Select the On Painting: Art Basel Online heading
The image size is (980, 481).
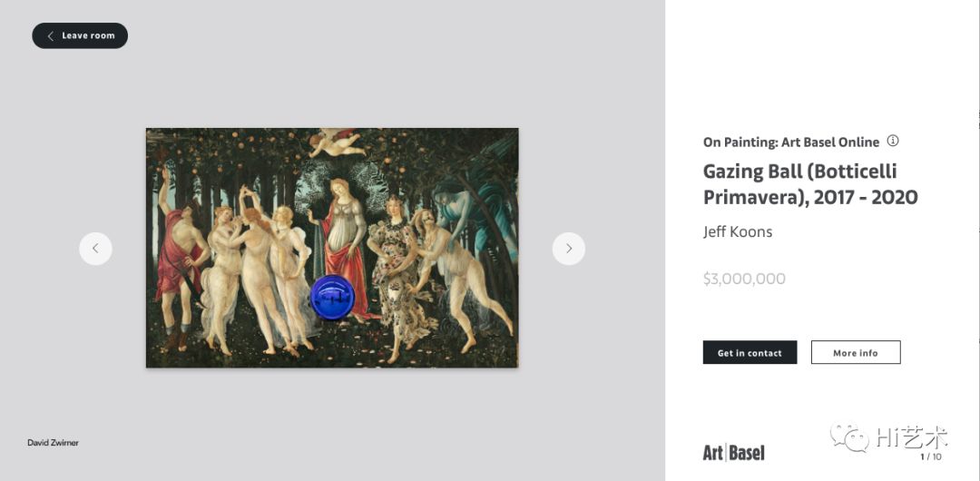point(791,142)
